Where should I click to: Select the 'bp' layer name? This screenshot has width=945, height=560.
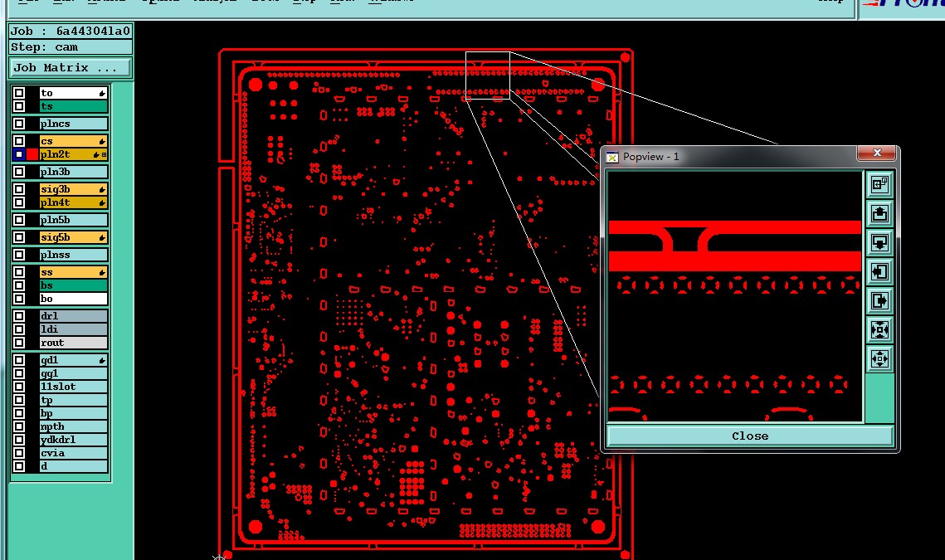pos(74,413)
